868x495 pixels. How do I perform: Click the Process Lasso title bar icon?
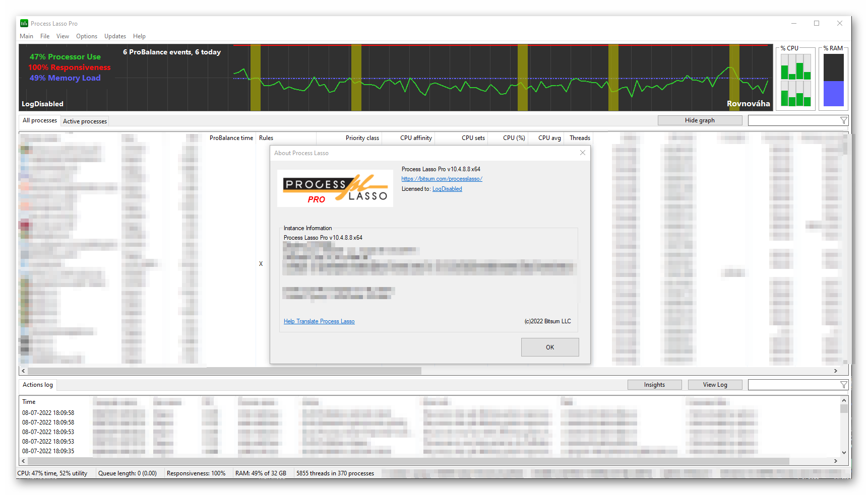click(24, 23)
